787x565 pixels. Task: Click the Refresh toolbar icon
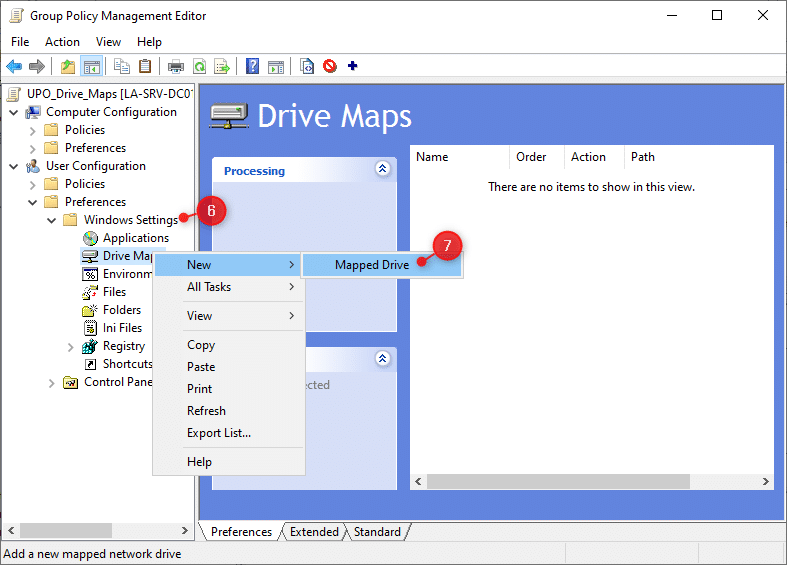[199, 66]
